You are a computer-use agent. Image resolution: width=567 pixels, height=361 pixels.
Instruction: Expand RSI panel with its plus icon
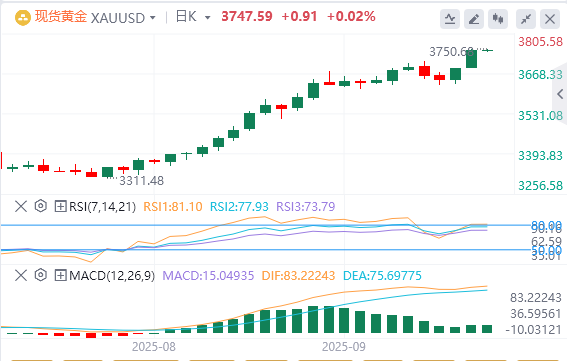pos(60,207)
